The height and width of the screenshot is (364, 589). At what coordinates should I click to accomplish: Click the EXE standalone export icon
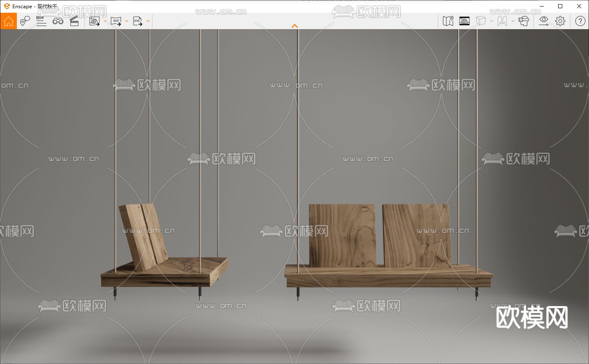138,21
